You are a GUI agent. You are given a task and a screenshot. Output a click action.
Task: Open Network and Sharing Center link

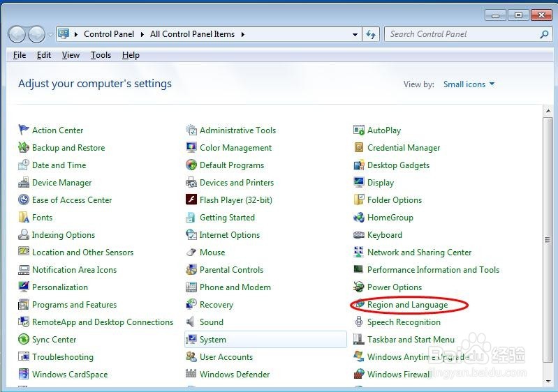click(x=419, y=252)
